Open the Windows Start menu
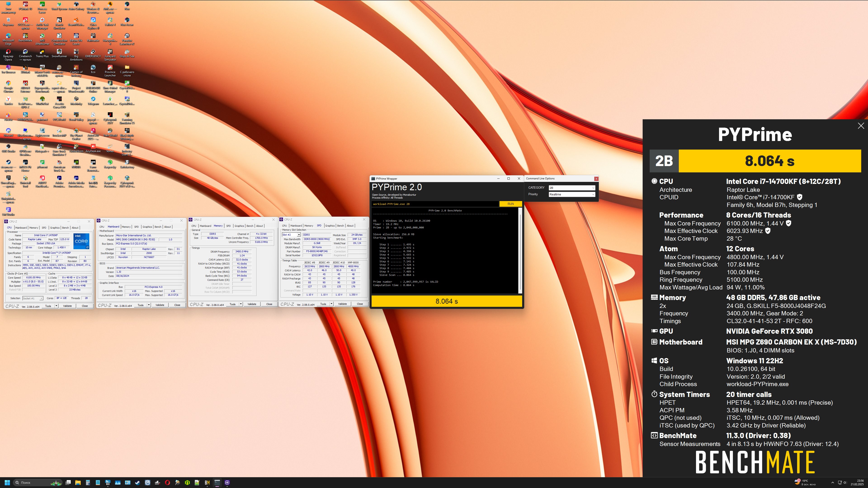868x488 pixels. [x=7, y=482]
